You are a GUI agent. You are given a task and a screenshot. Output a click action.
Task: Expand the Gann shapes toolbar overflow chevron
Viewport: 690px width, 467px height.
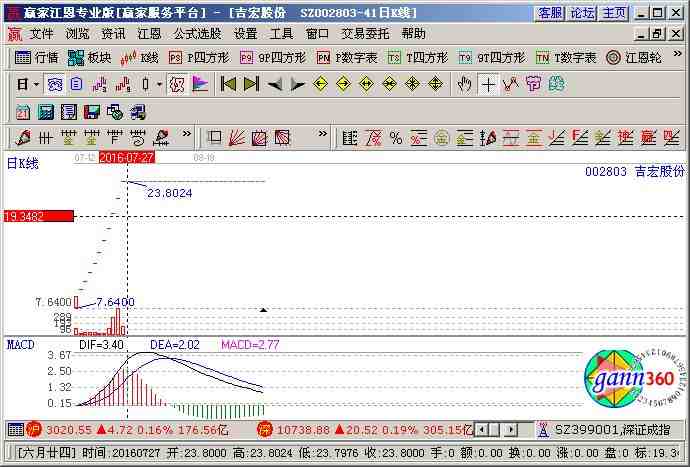point(323,133)
